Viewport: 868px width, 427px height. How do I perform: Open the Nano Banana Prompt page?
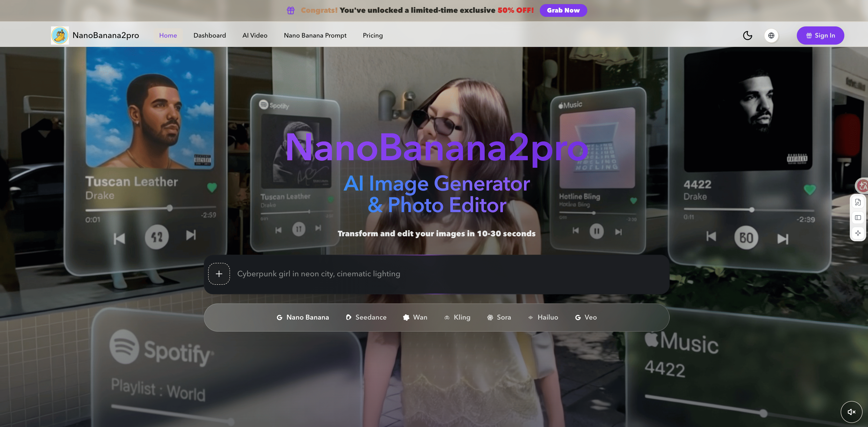tap(315, 35)
